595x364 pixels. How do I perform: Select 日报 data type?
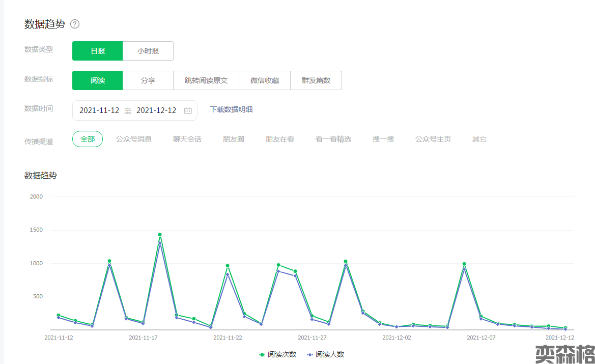(98, 51)
